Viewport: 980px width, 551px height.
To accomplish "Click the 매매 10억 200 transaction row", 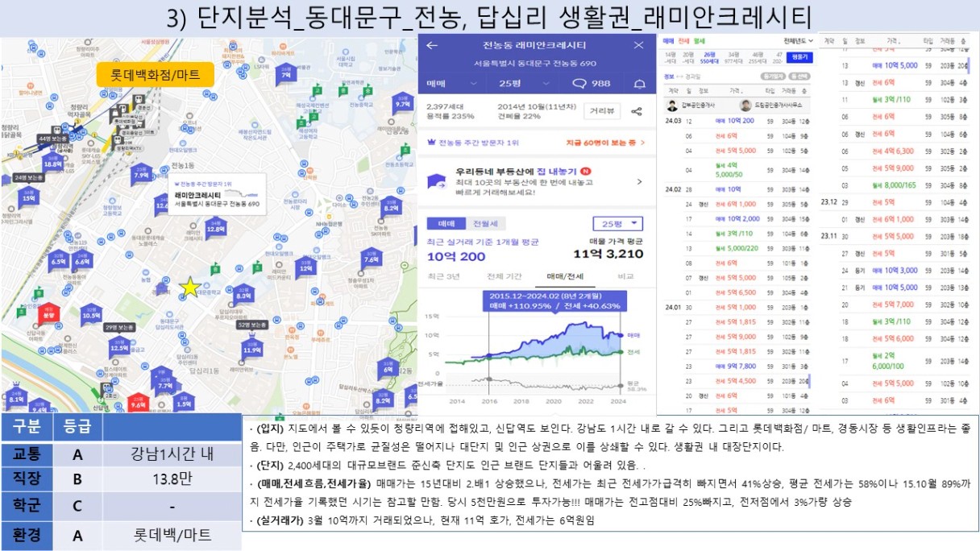I will (737, 121).
